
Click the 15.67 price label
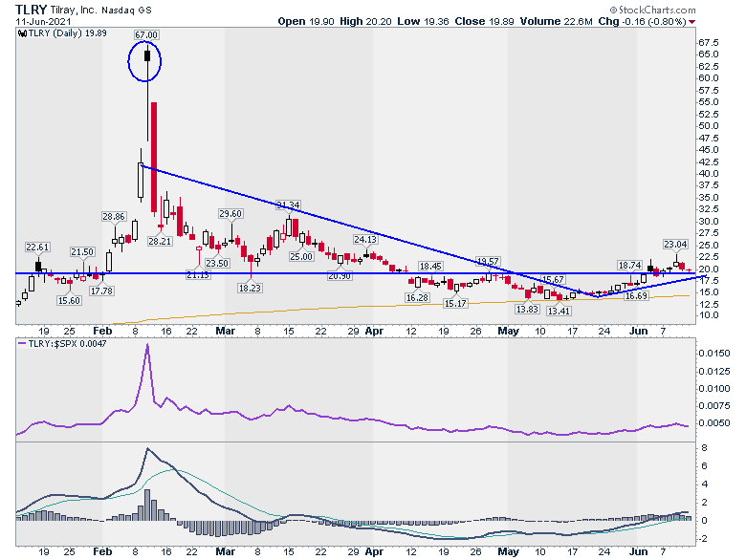[553, 280]
